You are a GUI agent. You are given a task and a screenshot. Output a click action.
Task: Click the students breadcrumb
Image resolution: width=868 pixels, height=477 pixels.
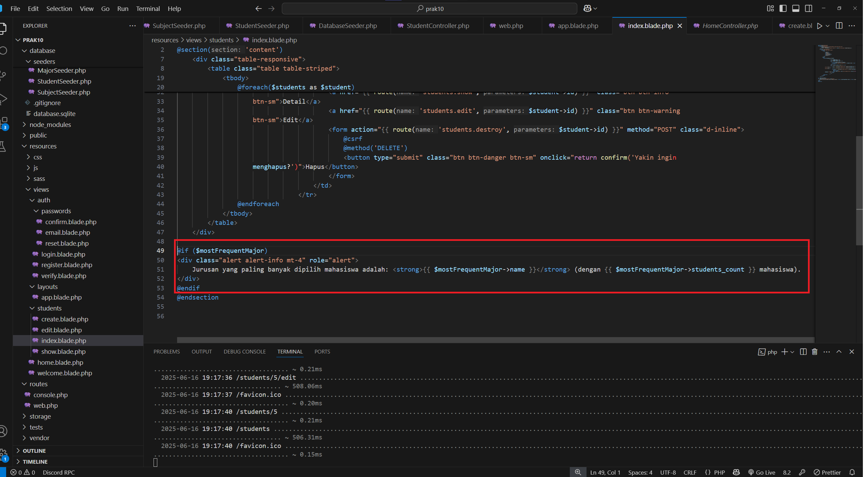(221, 40)
